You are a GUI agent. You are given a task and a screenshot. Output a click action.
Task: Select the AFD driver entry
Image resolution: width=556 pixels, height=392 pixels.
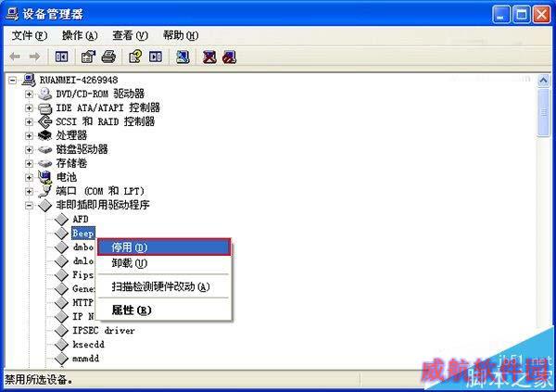click(80, 220)
